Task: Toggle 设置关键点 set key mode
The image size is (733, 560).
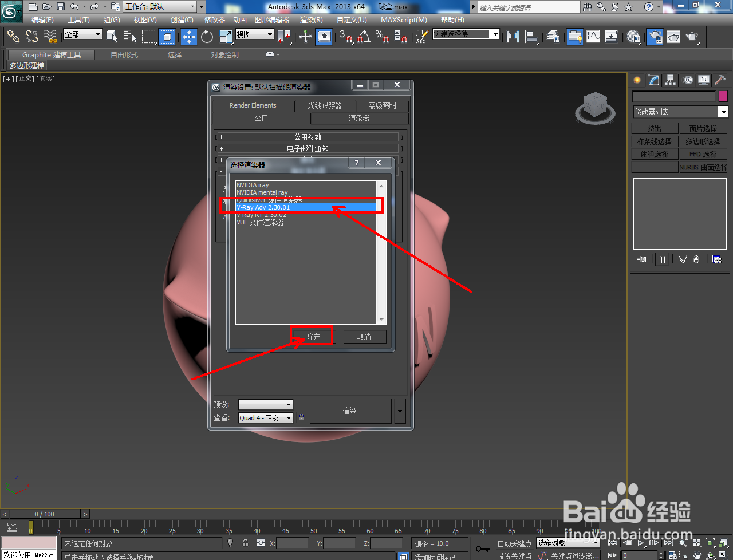Action: (514, 555)
